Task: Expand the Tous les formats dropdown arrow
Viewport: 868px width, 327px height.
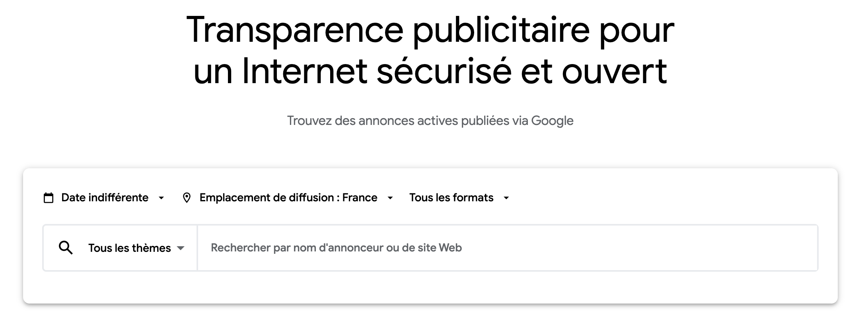Action: point(506,198)
